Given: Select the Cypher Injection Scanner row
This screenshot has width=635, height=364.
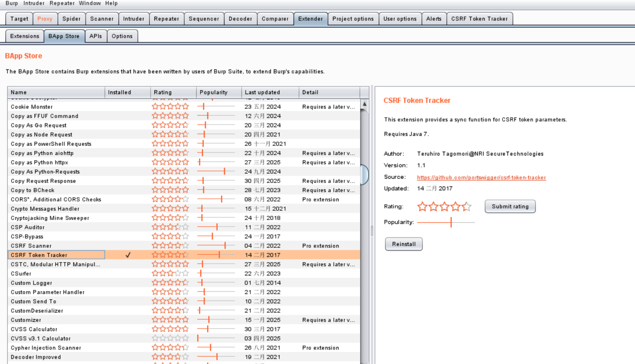Looking at the screenshot, I should 184,347.
